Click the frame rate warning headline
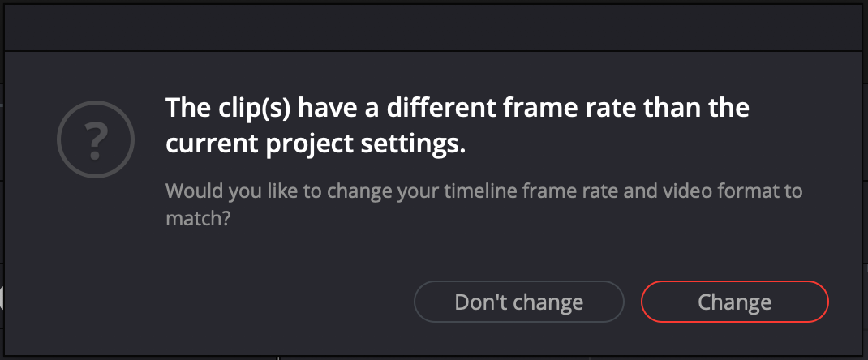Screen dimensions: 868x360 [457, 108]
